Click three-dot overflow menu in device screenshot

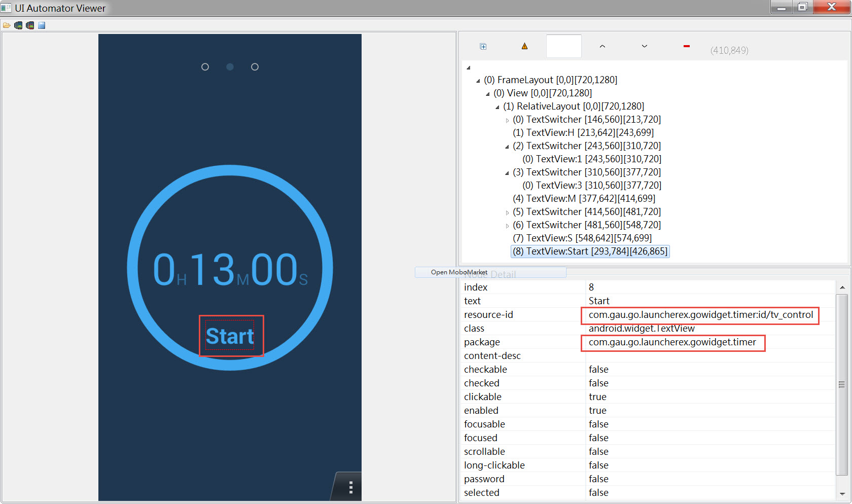coord(350,487)
